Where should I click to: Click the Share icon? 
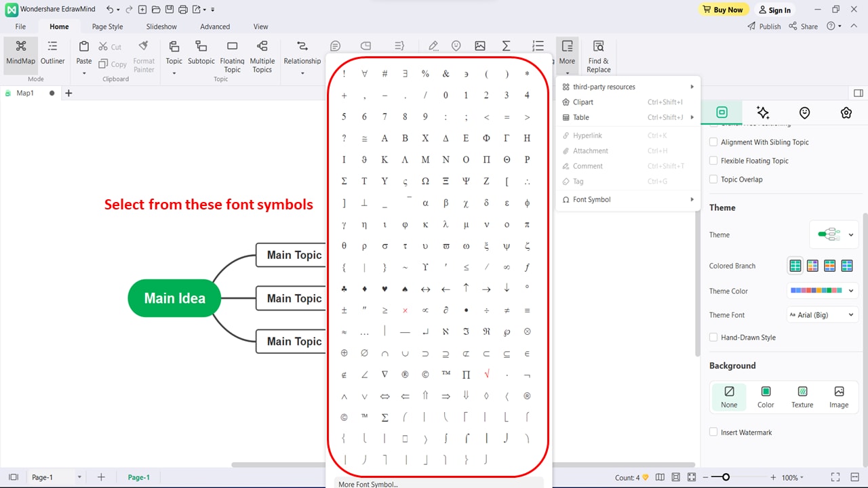(x=804, y=26)
